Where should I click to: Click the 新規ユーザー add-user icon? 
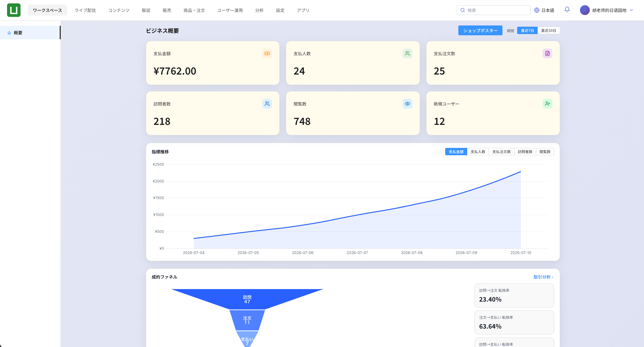point(547,104)
